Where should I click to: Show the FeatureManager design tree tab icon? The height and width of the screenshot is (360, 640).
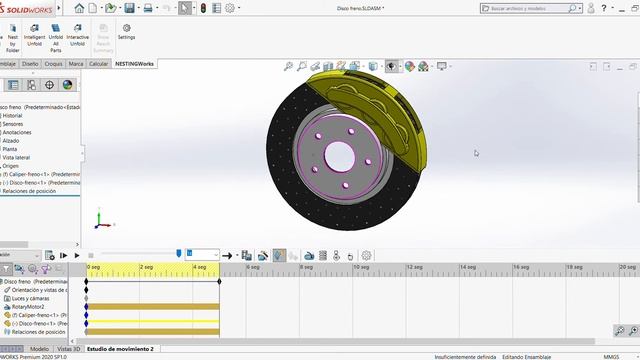point(13,85)
